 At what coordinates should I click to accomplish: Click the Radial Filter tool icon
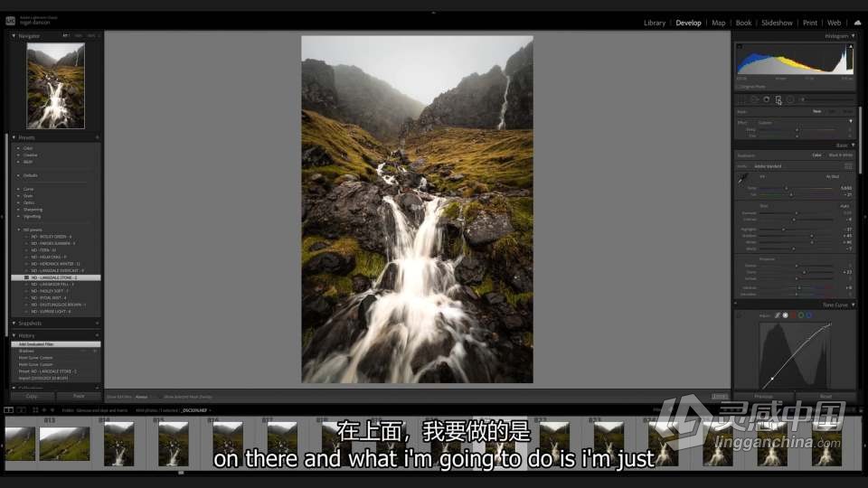tap(789, 99)
